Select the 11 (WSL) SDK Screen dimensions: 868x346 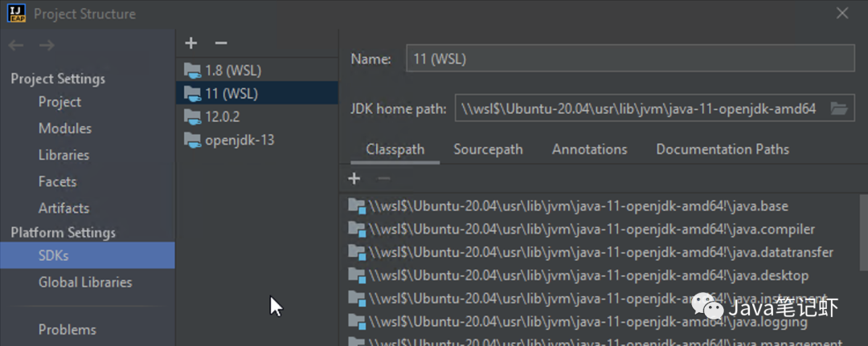(x=257, y=93)
